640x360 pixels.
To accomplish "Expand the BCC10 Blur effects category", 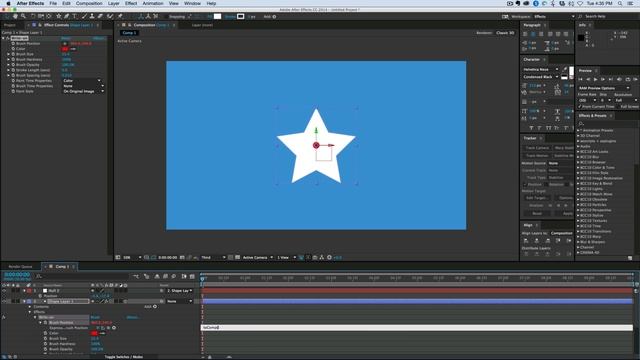I will 578,157.
